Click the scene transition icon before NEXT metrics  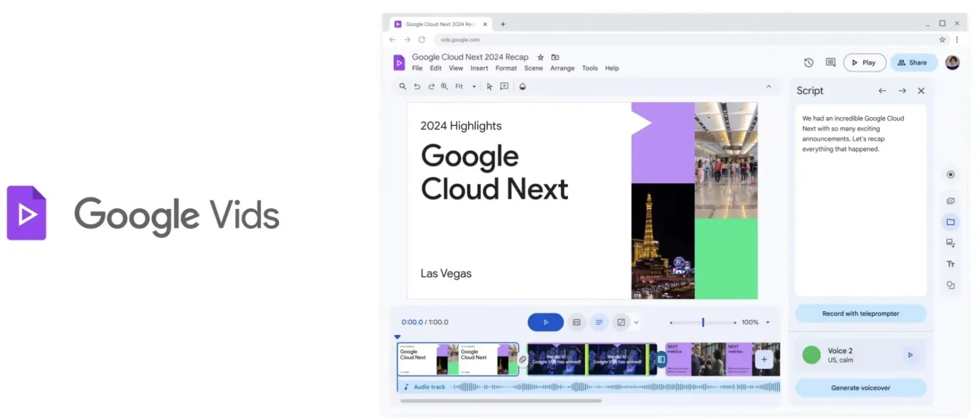coord(661,360)
